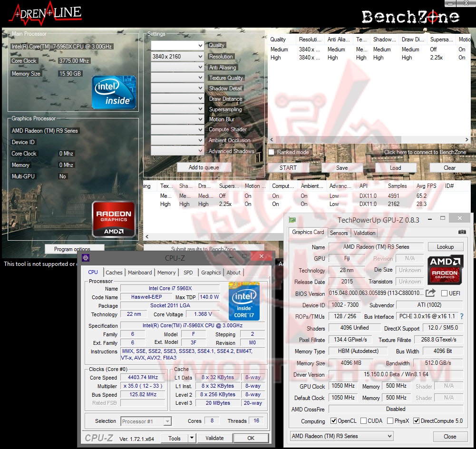Open the Texture Quality dropdown

tap(177, 78)
